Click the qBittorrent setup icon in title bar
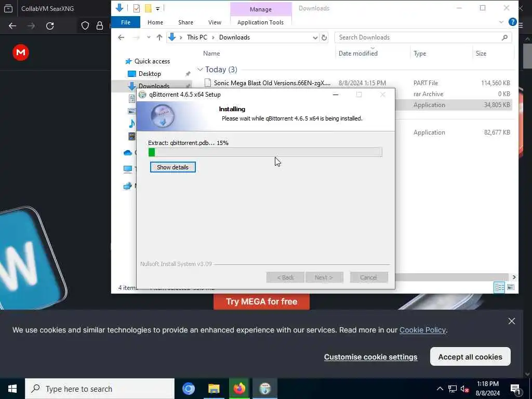 pyautogui.click(x=142, y=95)
